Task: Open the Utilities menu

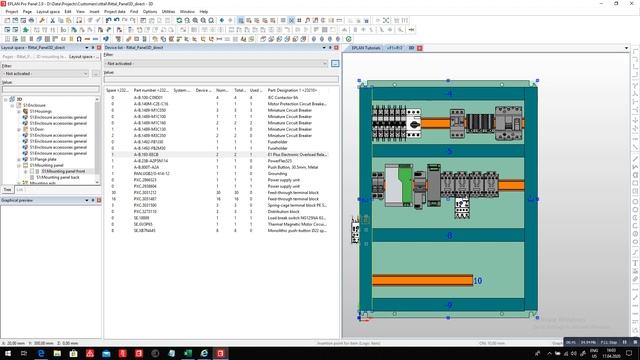Action: (168, 12)
